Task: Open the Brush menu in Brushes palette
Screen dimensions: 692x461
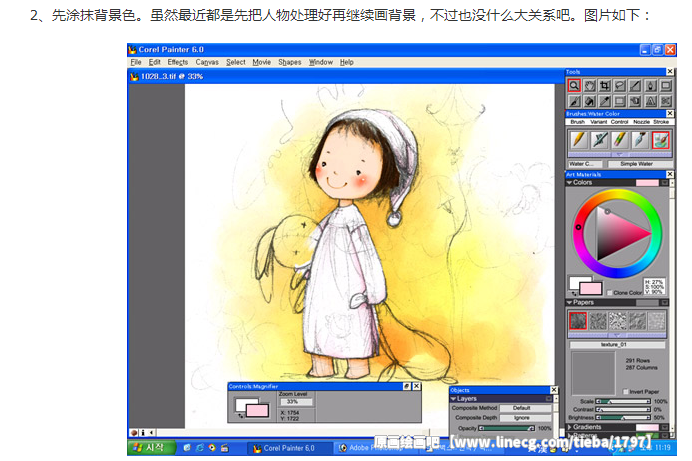Action: pyautogui.click(x=577, y=122)
